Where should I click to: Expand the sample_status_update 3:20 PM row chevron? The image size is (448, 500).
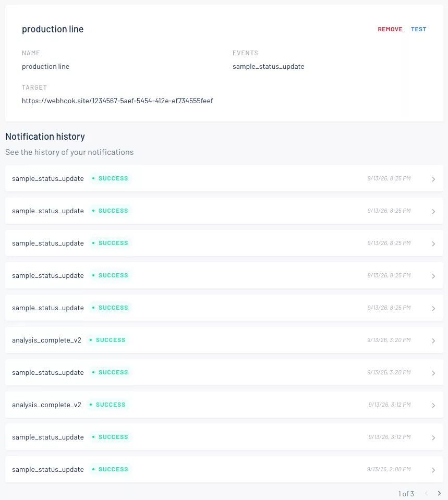point(433,373)
